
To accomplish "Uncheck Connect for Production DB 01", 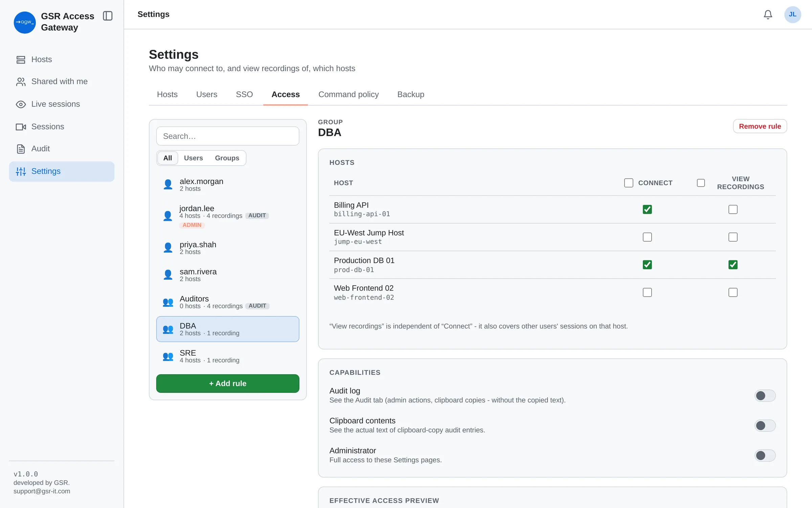I will coord(647,264).
